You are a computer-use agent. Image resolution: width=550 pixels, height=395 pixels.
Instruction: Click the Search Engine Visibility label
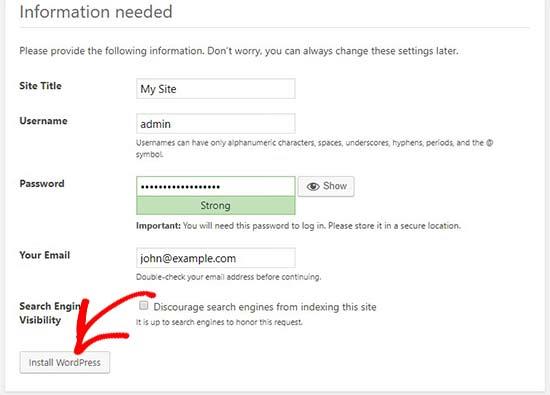coord(49,313)
